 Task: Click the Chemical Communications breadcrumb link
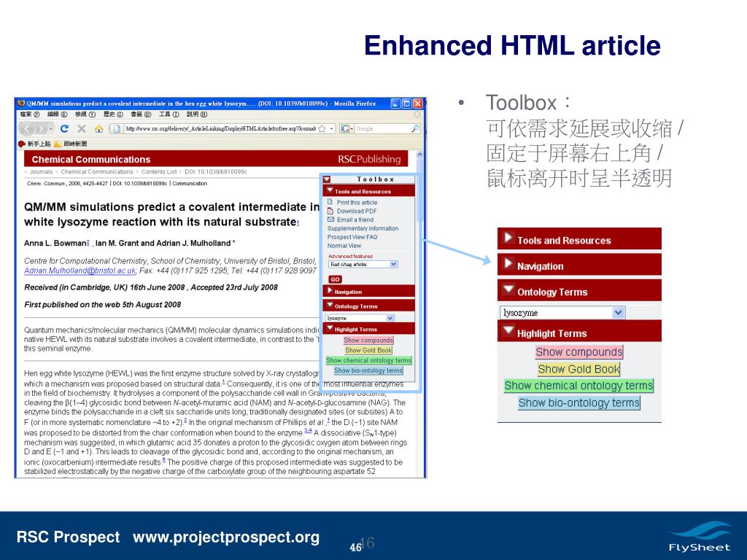click(97, 172)
